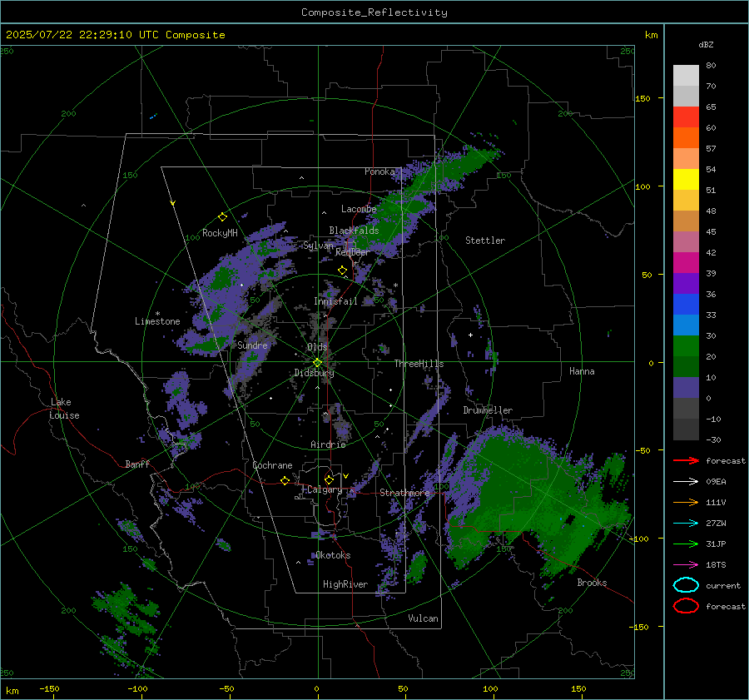Click the red forecast arrow legend icon
The width and height of the screenshot is (749, 700).
pos(686,460)
